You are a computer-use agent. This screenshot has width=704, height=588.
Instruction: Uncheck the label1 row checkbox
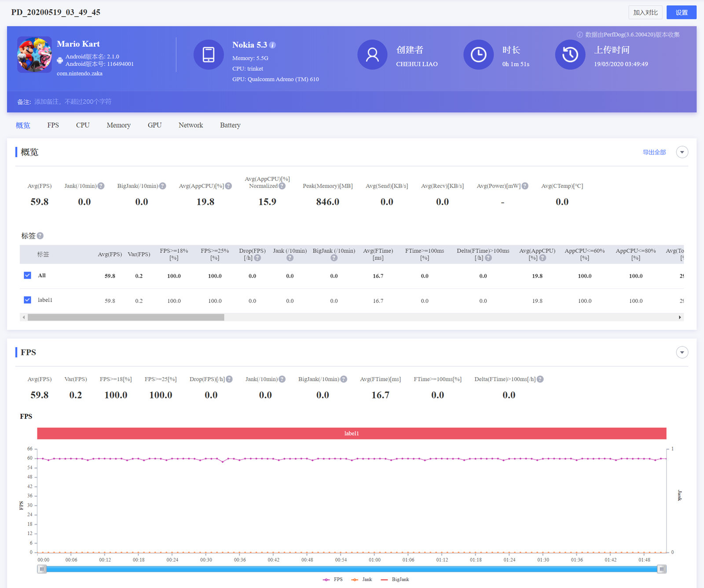(x=27, y=300)
